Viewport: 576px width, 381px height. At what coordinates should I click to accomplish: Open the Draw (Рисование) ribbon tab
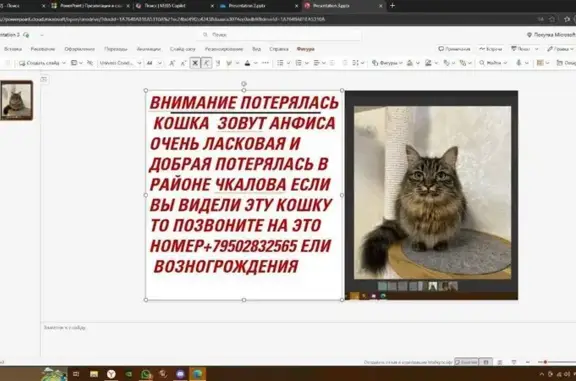(43, 49)
